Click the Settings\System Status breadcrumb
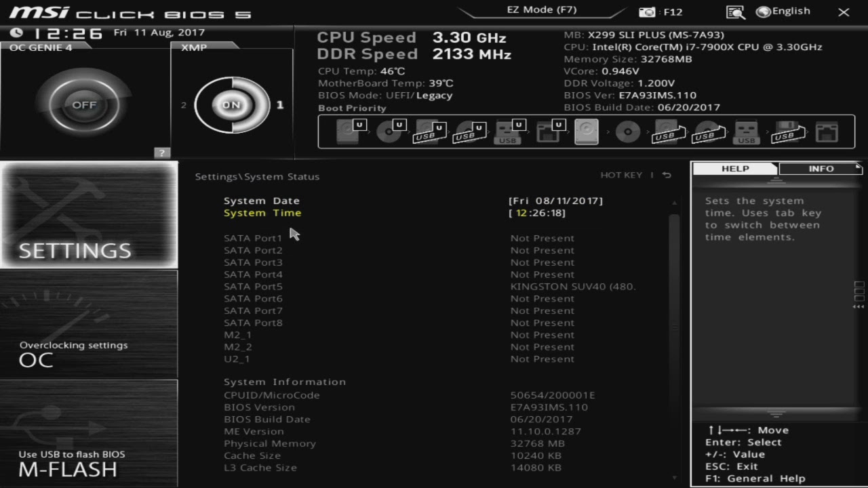The width and height of the screenshot is (868, 488). tap(257, 176)
